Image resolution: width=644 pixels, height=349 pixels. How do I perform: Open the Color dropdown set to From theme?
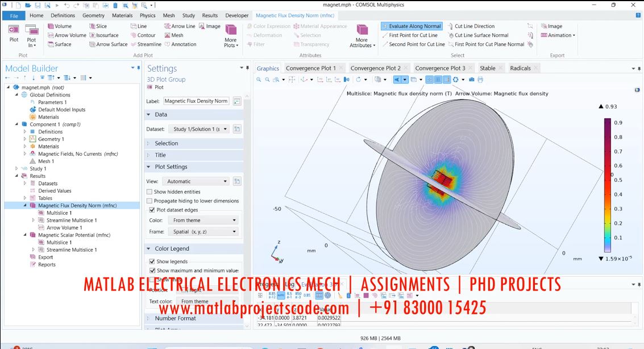(202, 221)
